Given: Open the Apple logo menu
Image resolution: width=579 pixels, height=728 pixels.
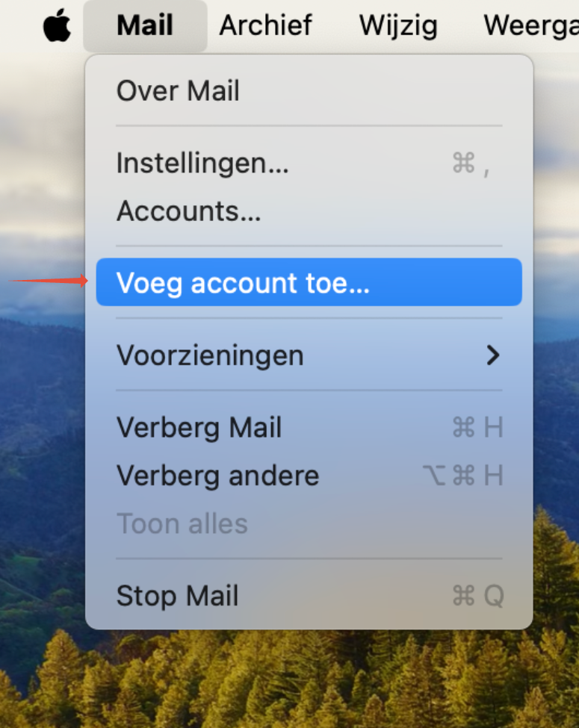Looking at the screenshot, I should (57, 25).
